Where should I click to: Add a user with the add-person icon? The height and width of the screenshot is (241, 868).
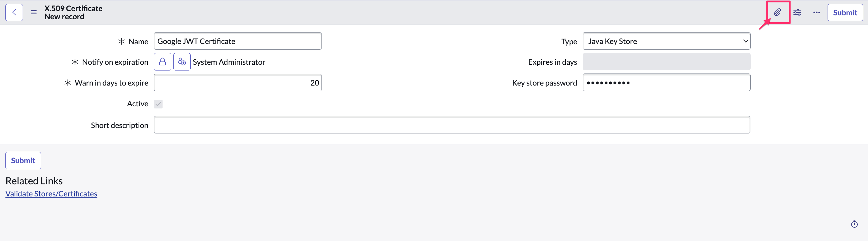182,61
